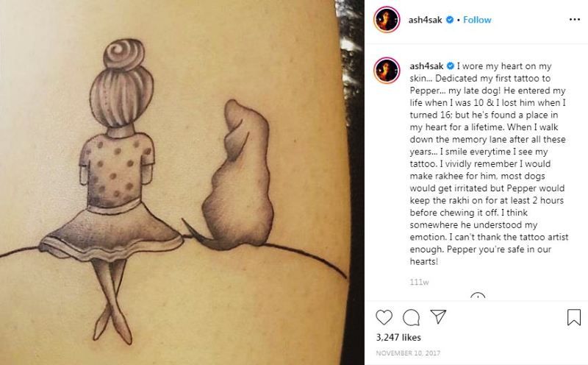Open ash4sak profile from header username
588x365 pixels.
(426, 20)
